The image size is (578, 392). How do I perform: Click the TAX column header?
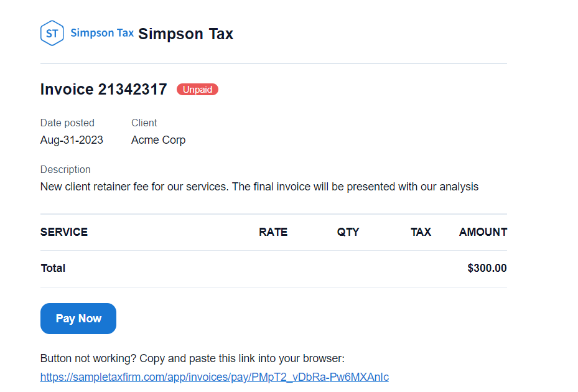pos(421,232)
